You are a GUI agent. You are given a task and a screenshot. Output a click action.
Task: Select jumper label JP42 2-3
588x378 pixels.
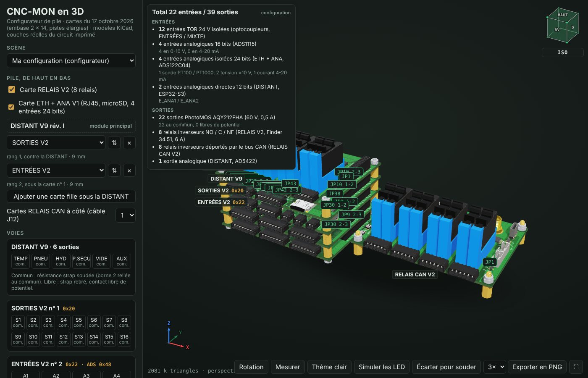(286, 190)
